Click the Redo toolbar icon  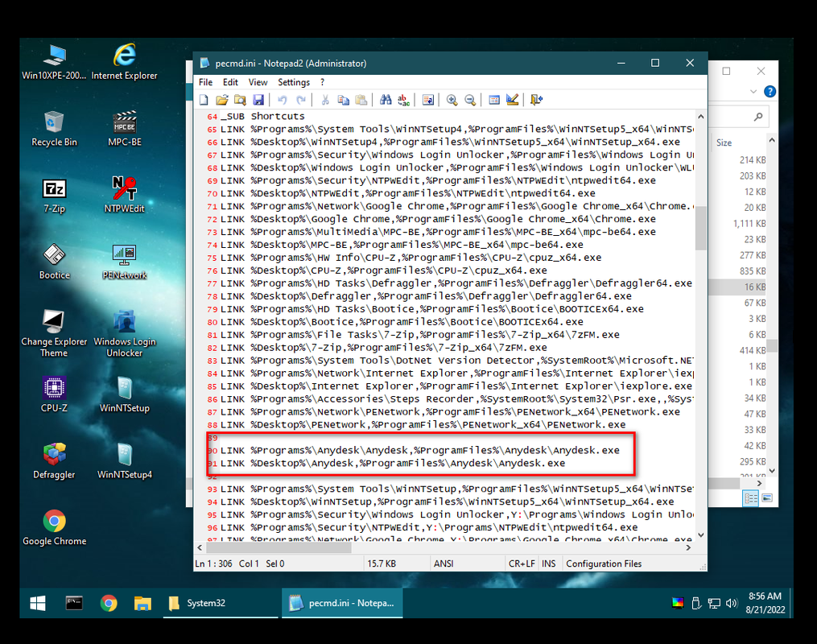click(301, 100)
